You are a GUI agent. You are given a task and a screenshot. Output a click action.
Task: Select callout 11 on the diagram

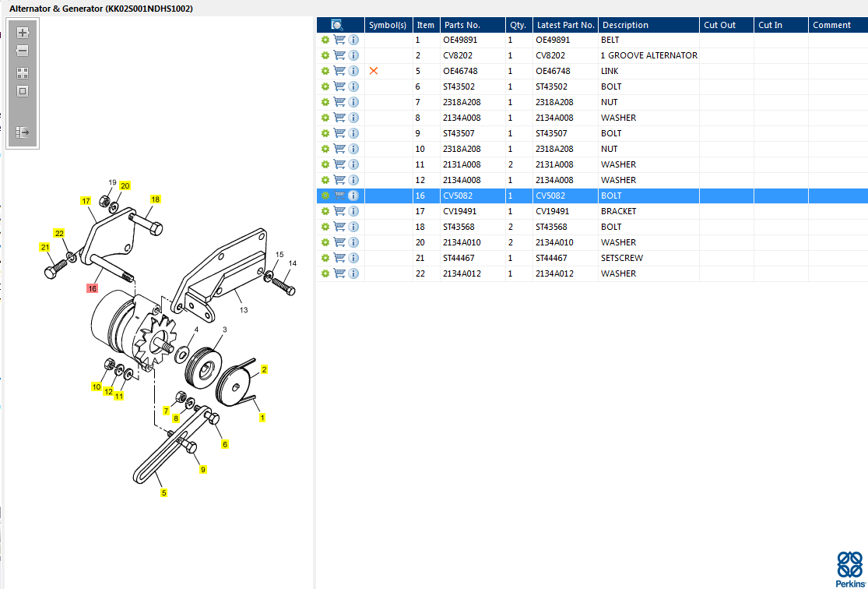[x=119, y=396]
